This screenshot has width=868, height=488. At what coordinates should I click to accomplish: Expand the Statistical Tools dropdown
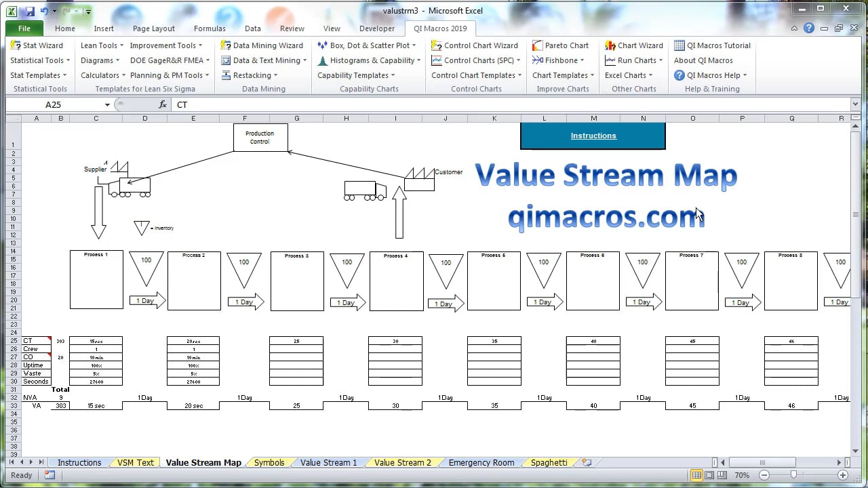pyautogui.click(x=40, y=60)
